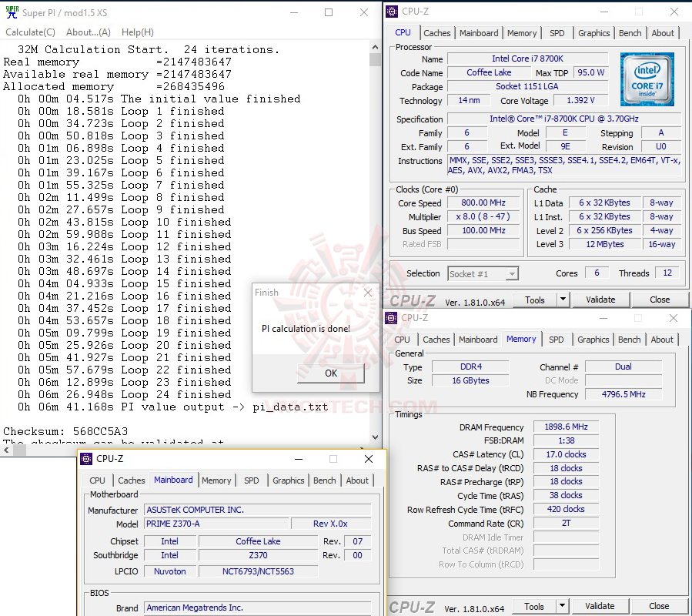Click the CPU-Z icon on the Mainboard window
The image size is (692, 616).
85,458
